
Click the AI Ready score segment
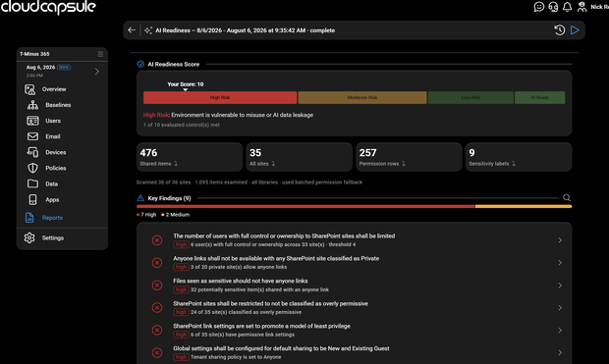click(540, 97)
